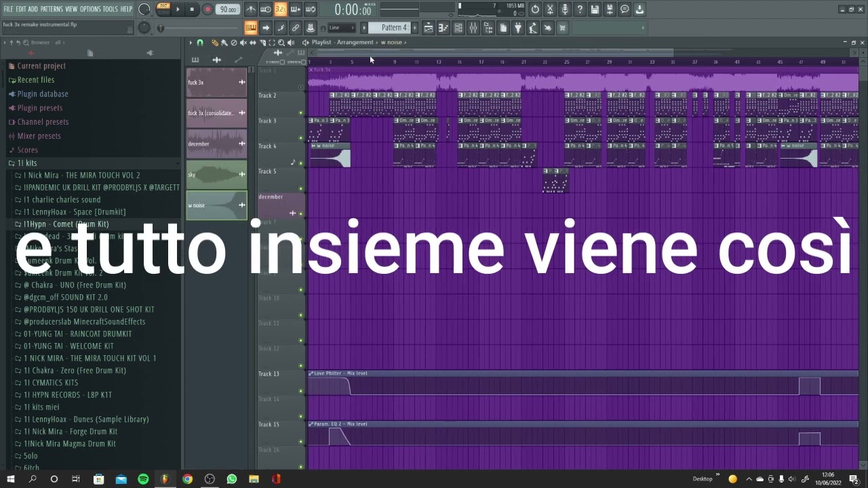Add new pattern with plus button
Viewport: 868px width, 488px height.
click(x=414, y=28)
